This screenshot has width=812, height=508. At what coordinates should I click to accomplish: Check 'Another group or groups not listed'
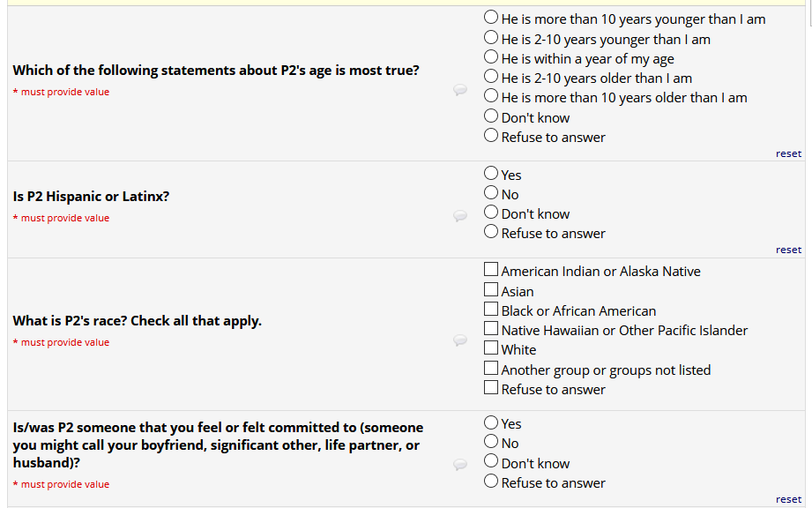[x=491, y=369]
